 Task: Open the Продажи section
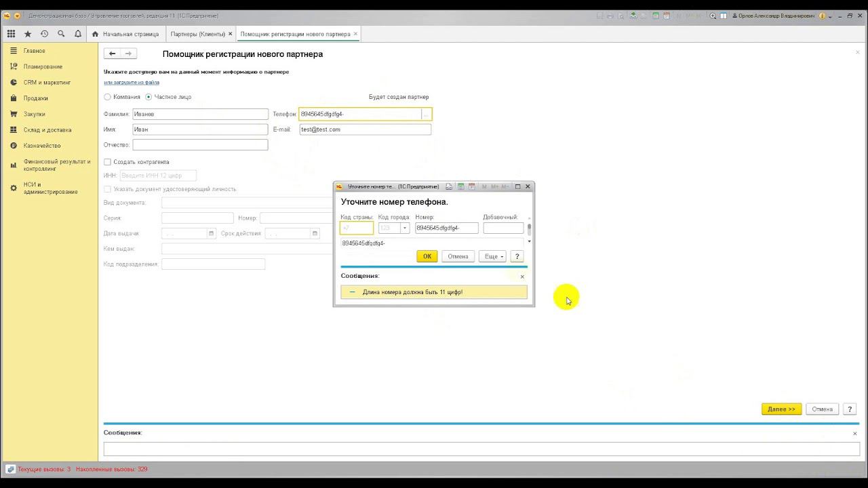(36, 98)
